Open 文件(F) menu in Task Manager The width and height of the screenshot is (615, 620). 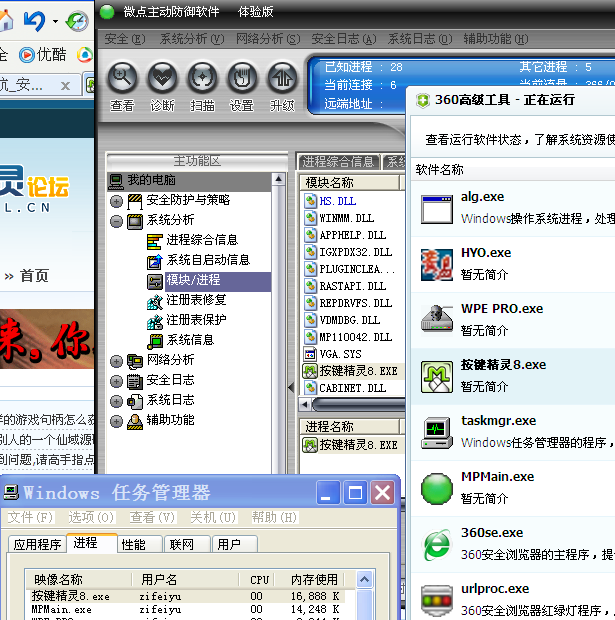coord(30,517)
